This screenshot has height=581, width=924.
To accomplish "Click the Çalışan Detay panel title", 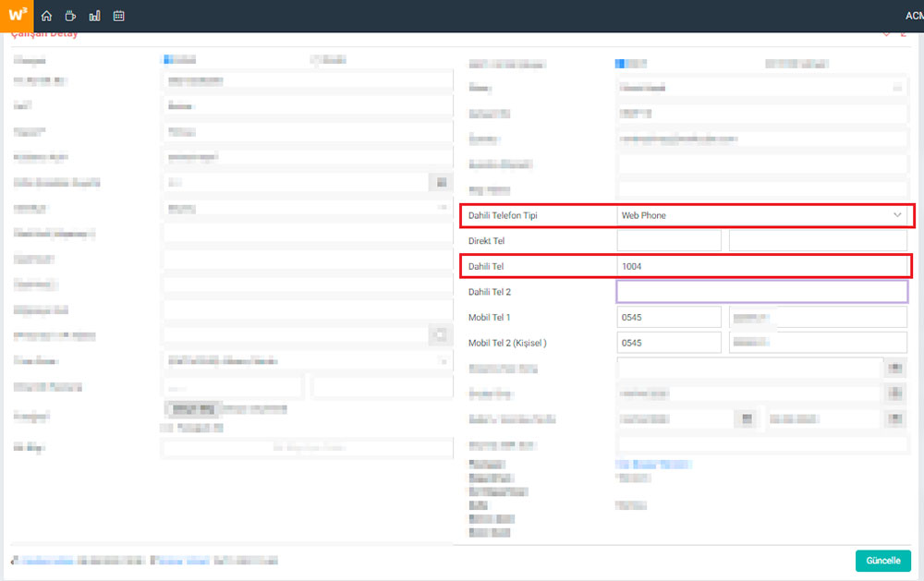I will pos(44,34).
